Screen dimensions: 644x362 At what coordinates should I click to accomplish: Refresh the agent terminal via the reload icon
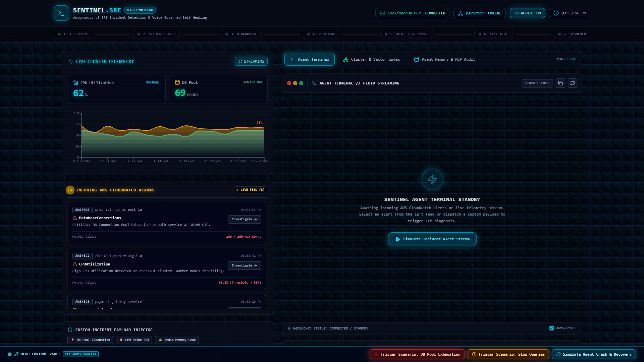tap(573, 83)
